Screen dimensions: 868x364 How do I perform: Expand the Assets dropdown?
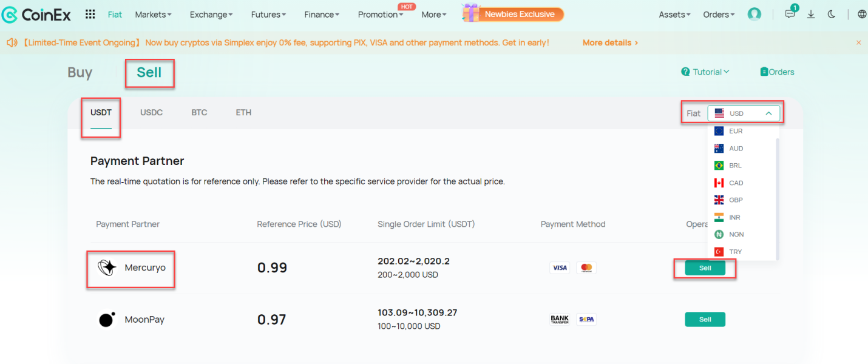click(x=675, y=15)
